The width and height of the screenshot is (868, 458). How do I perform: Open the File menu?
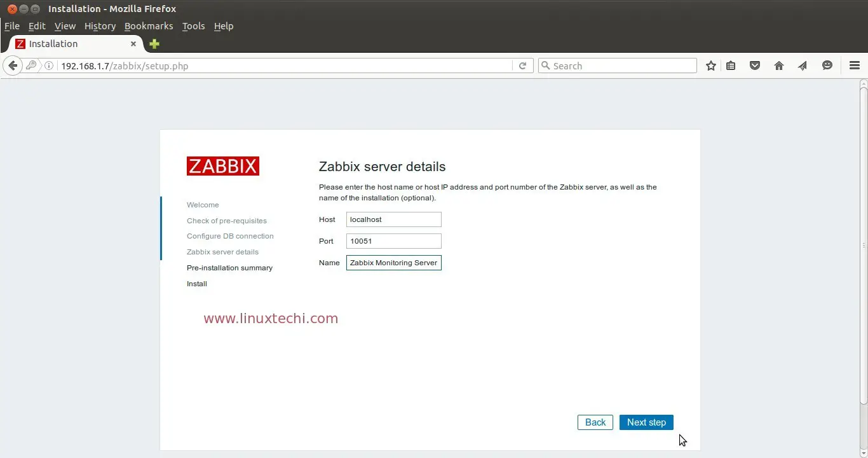click(12, 26)
